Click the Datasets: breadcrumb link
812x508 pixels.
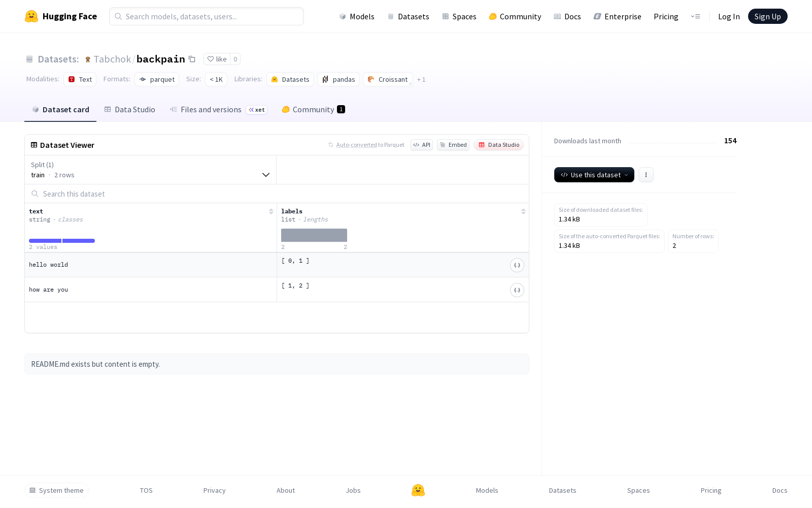[58, 59]
